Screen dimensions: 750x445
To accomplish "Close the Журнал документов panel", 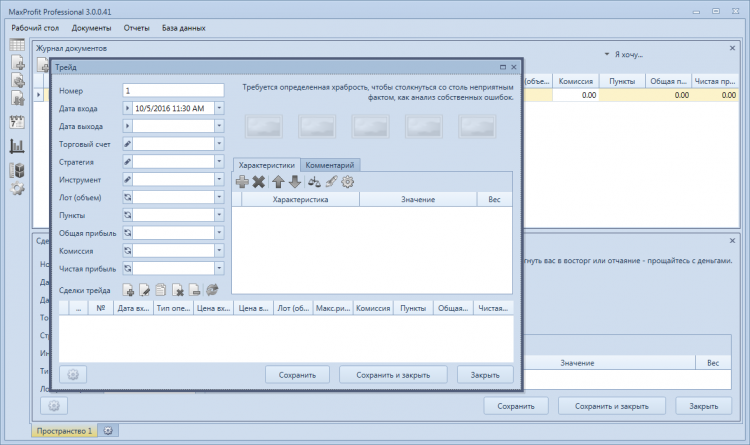I will [732, 48].
